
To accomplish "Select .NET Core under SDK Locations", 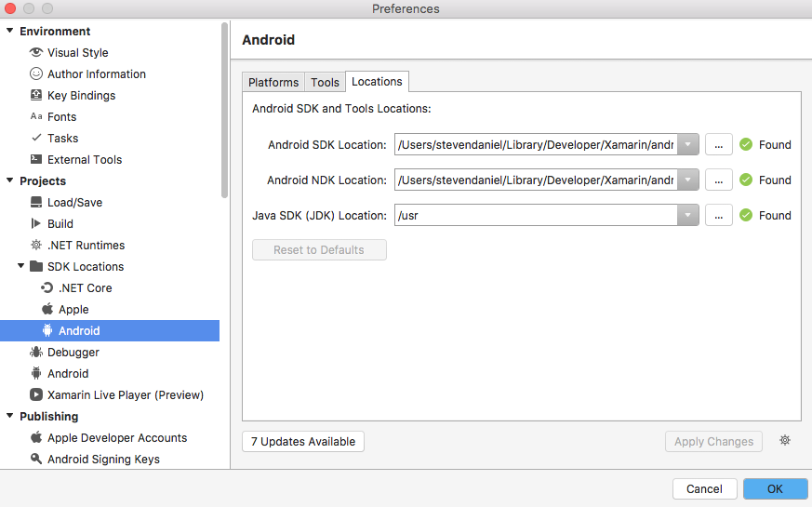I will pos(85,287).
